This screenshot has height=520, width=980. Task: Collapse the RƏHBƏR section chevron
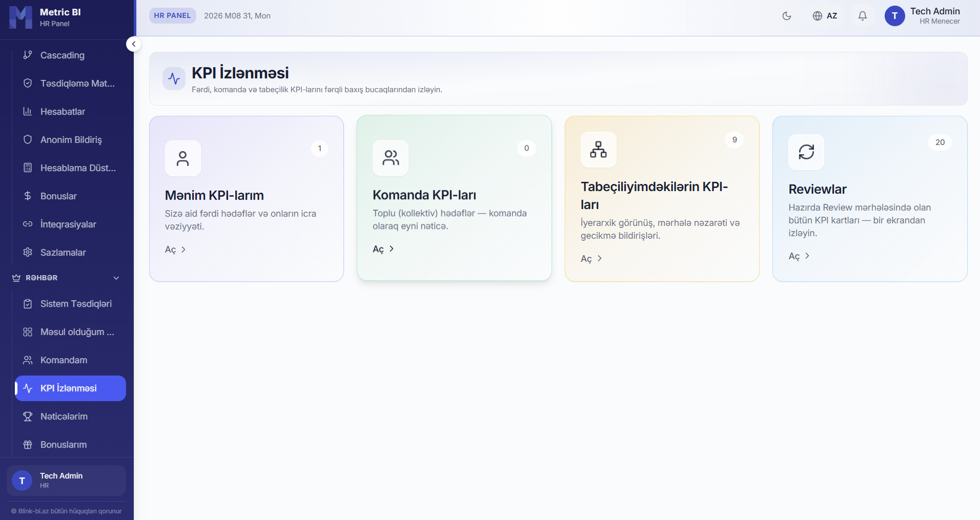pyautogui.click(x=116, y=278)
